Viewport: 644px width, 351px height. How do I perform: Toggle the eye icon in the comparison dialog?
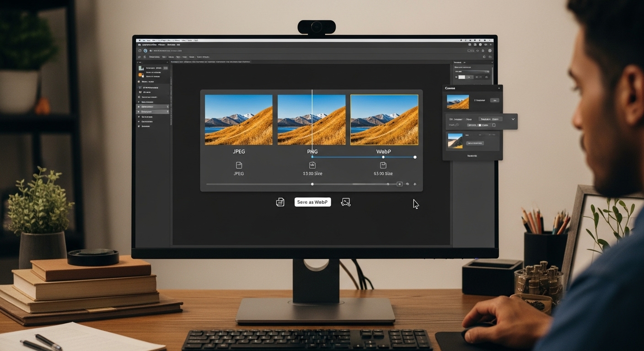[x=408, y=184]
